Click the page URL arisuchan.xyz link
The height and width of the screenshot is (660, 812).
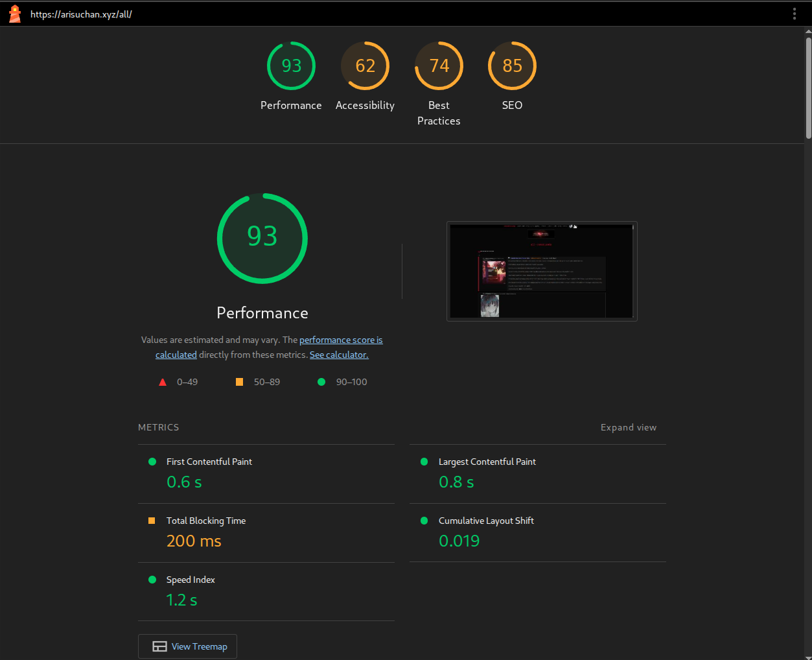point(81,14)
